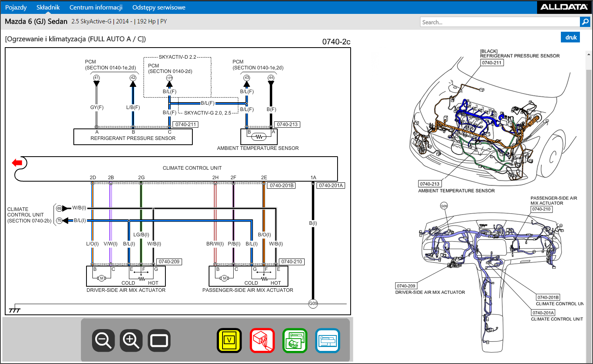Zoom in on the wiring diagram

(131, 340)
